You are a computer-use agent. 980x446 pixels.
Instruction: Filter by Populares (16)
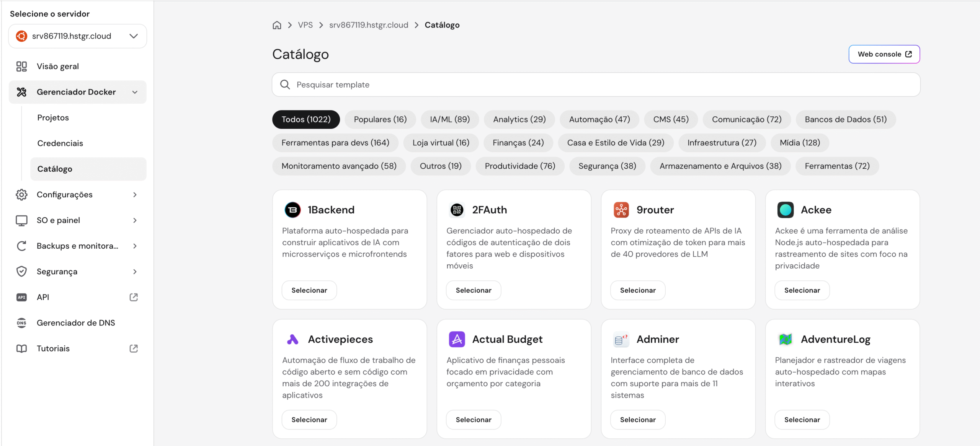(380, 119)
